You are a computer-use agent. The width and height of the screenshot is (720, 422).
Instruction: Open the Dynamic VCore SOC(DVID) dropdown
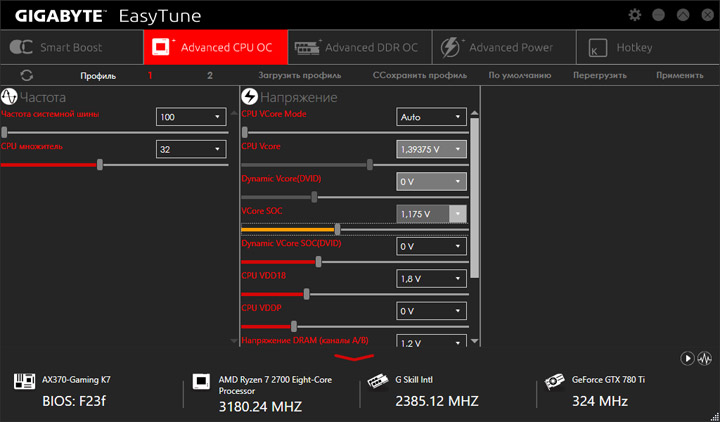[x=431, y=247]
